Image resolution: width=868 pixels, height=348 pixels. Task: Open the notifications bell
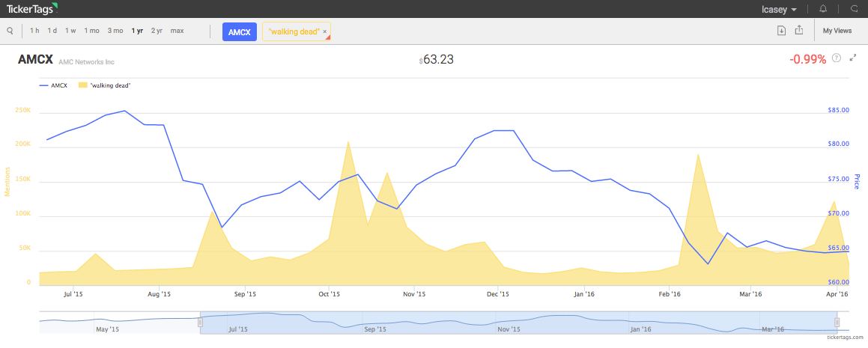[823, 9]
